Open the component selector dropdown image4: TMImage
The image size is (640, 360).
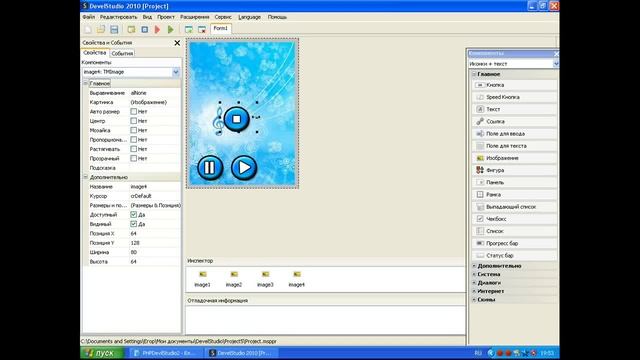pos(176,72)
